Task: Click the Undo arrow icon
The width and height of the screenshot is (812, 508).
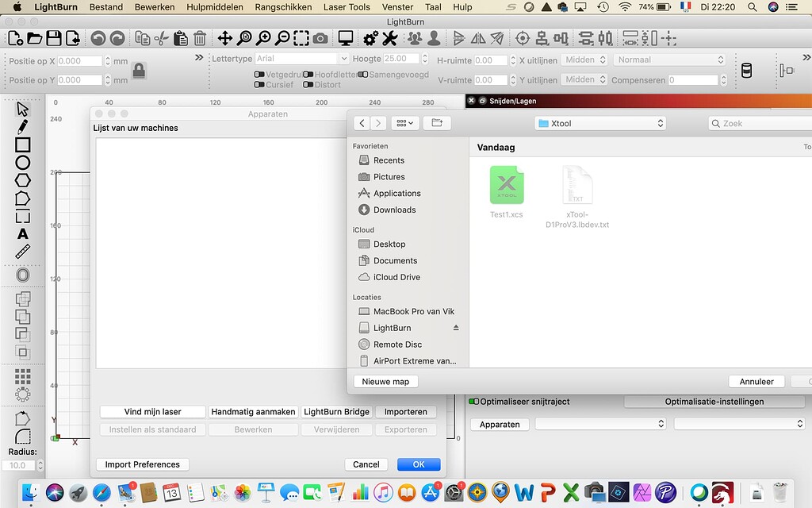Action: [98, 37]
